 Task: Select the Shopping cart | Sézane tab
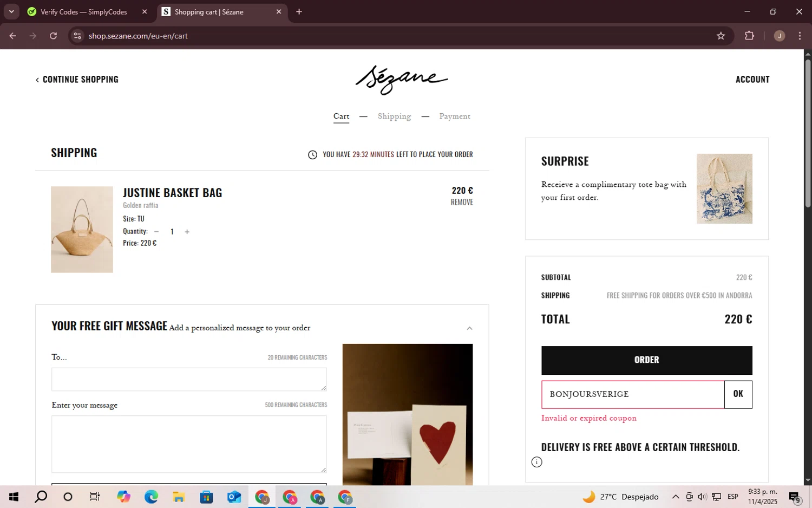point(222,11)
